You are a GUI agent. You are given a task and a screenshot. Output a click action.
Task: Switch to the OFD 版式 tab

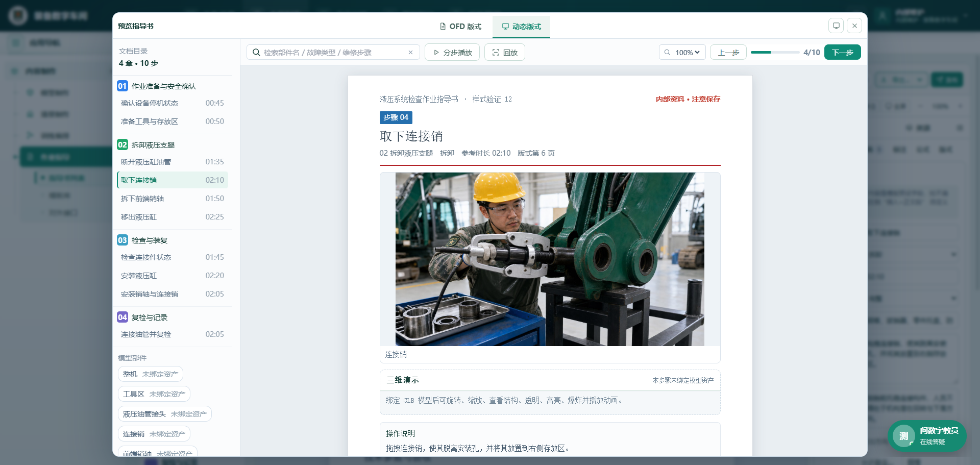460,27
